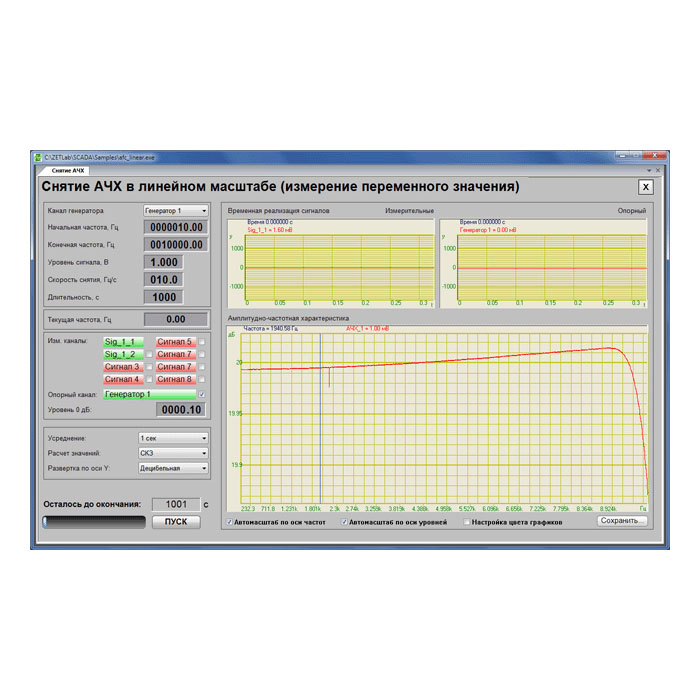The image size is (700, 700).
Task: Open the Расчет значений dropdown showing СКЗ
Action: click(173, 453)
